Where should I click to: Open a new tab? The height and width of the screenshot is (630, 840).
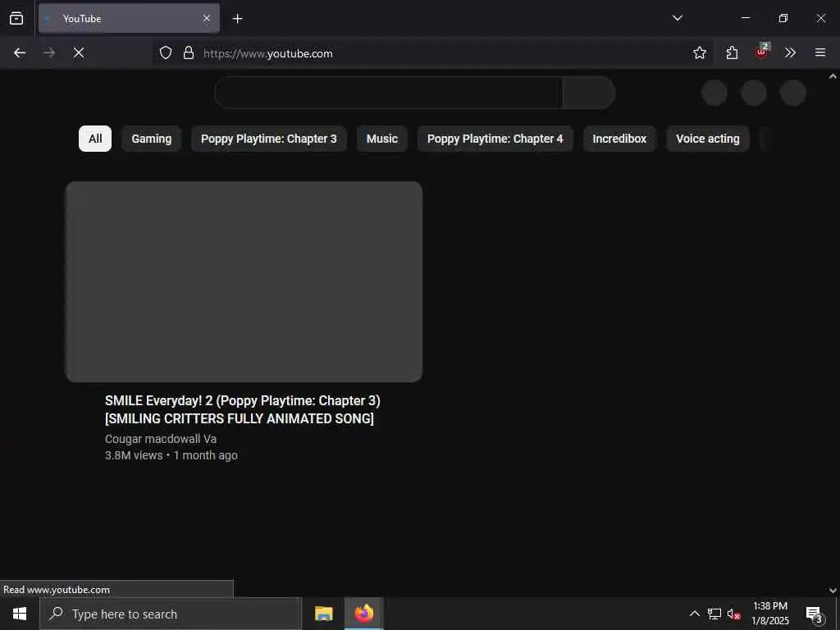click(237, 19)
